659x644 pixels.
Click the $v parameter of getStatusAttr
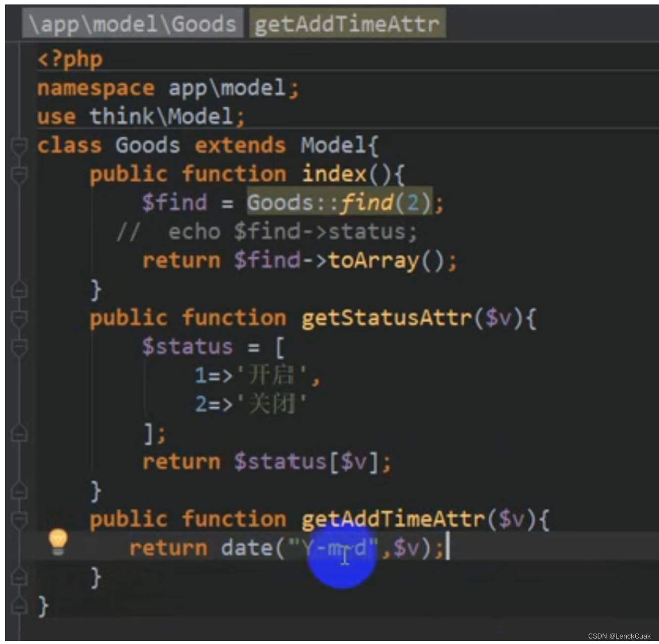[498, 318]
